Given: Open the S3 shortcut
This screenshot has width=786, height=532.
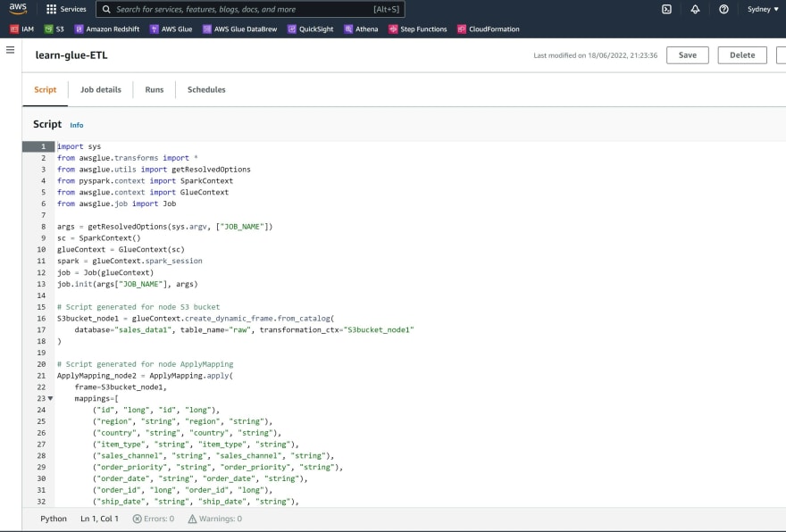Looking at the screenshot, I should (x=54, y=29).
